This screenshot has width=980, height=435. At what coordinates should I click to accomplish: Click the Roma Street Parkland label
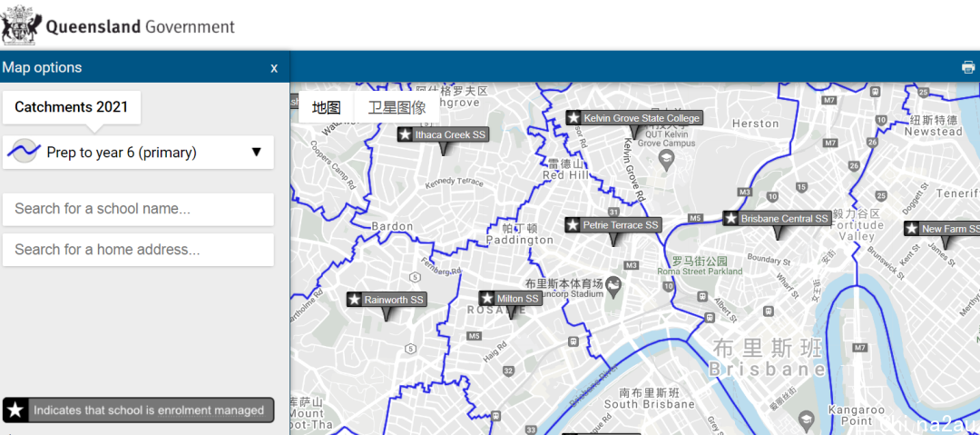(700, 265)
